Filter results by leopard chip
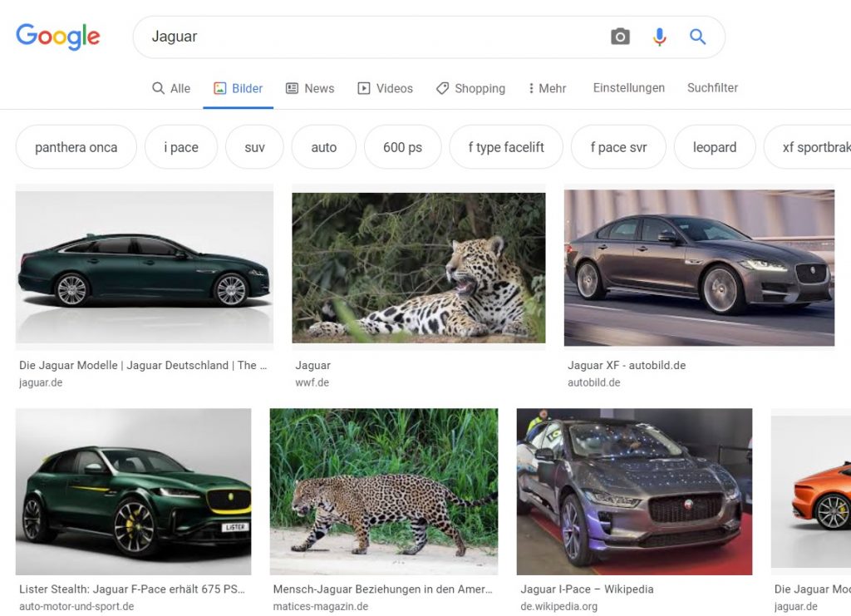This screenshot has width=851, height=616. tap(714, 147)
